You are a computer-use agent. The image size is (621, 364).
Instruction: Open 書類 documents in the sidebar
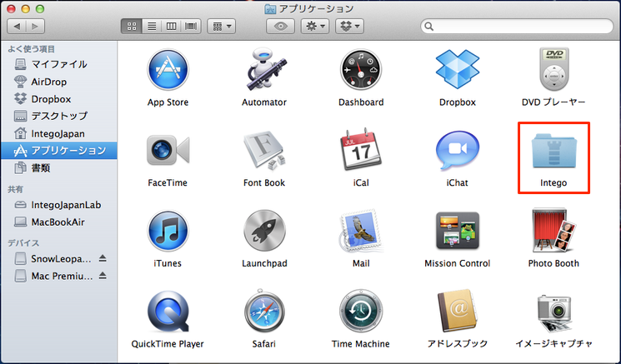(x=58, y=168)
